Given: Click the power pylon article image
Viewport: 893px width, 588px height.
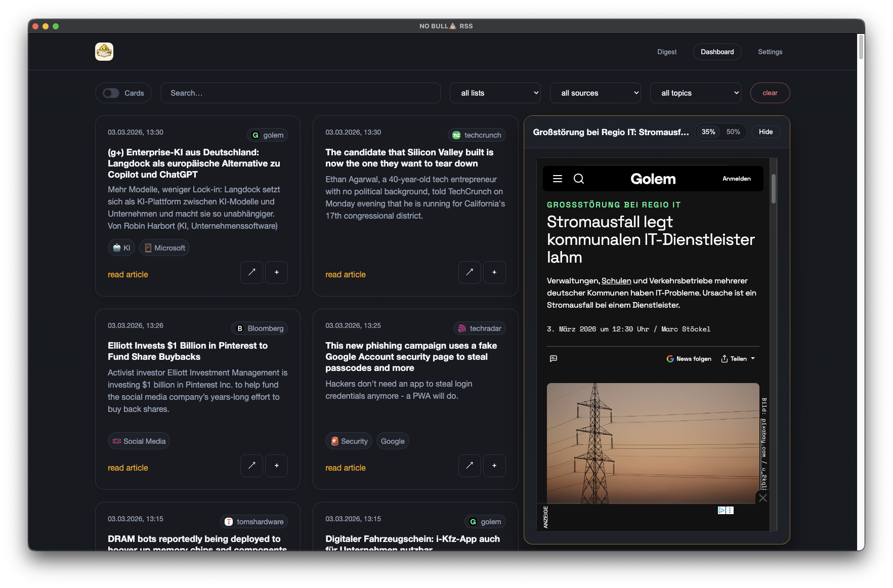Looking at the screenshot, I should pyautogui.click(x=653, y=443).
